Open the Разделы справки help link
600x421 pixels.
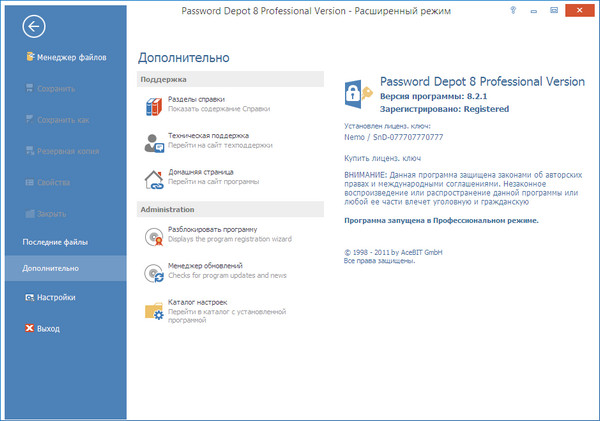197,99
